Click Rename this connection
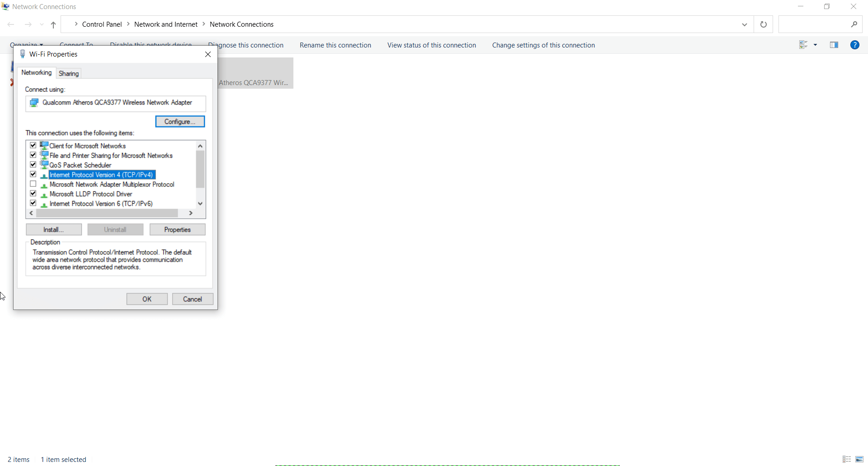The width and height of the screenshot is (868, 466). tap(335, 45)
